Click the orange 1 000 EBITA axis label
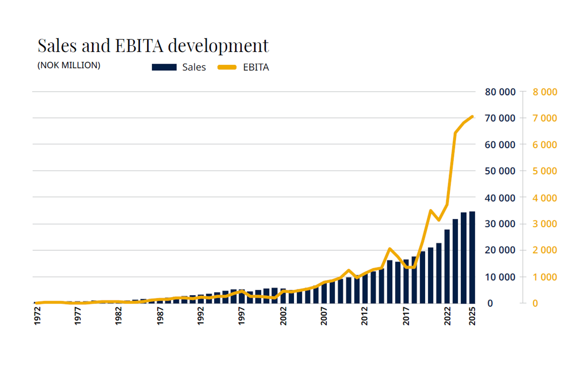This screenshot has width=588, height=368. [x=545, y=277]
